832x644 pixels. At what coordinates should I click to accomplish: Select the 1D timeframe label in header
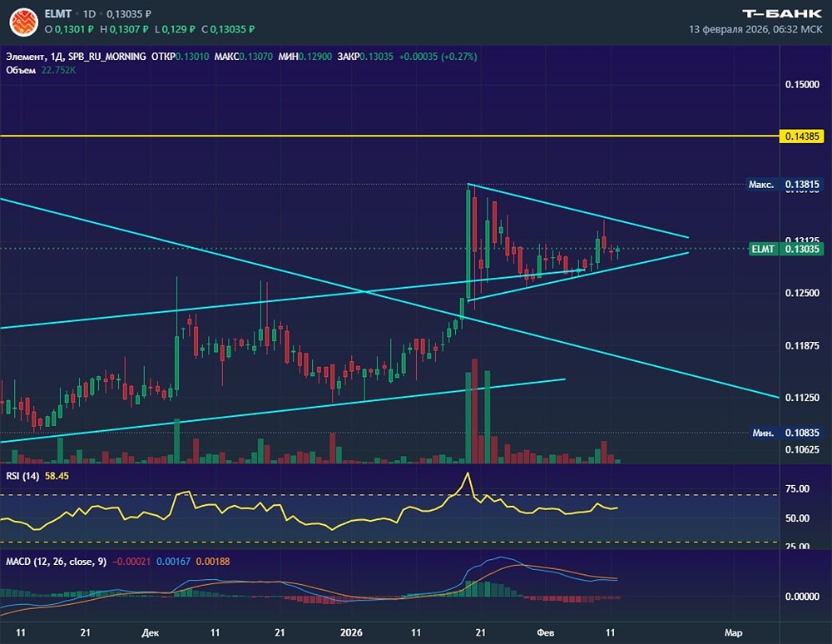89,14
